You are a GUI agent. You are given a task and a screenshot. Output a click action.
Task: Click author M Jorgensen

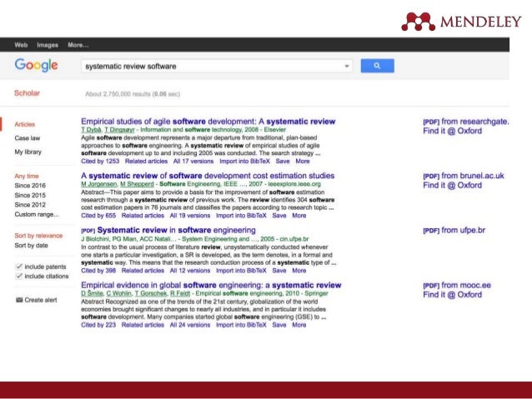pos(99,184)
